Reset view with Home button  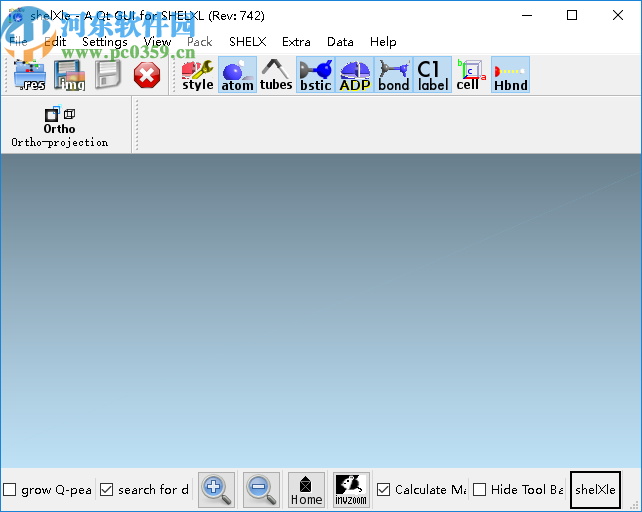[306, 490]
